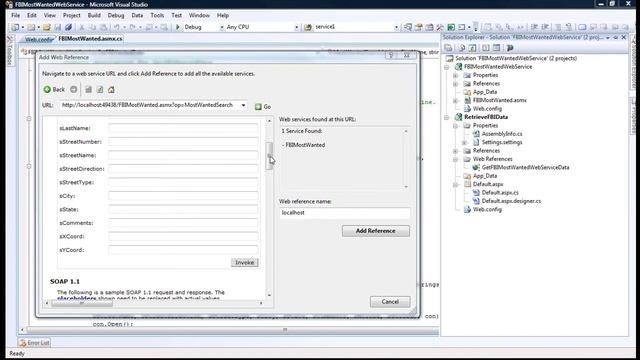Image resolution: width=640 pixels, height=360 pixels.
Task: Expand the Settings.settings tree node
Action: pos(464,142)
